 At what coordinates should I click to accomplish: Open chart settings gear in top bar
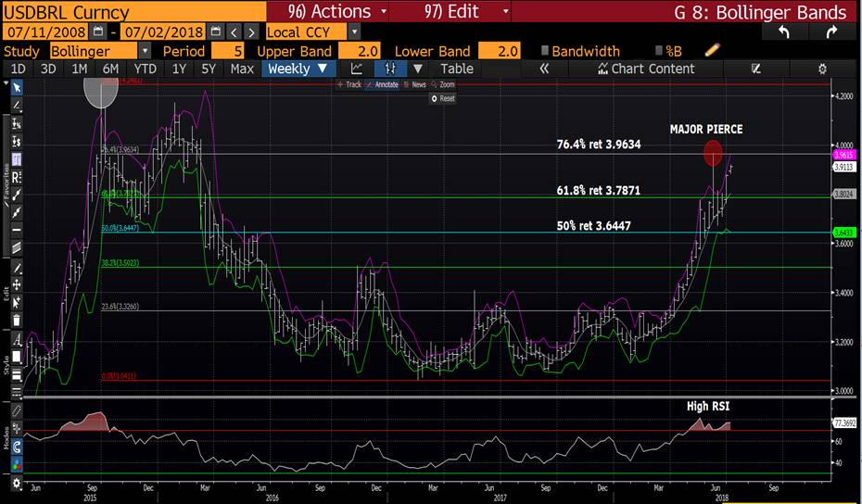tap(822, 69)
